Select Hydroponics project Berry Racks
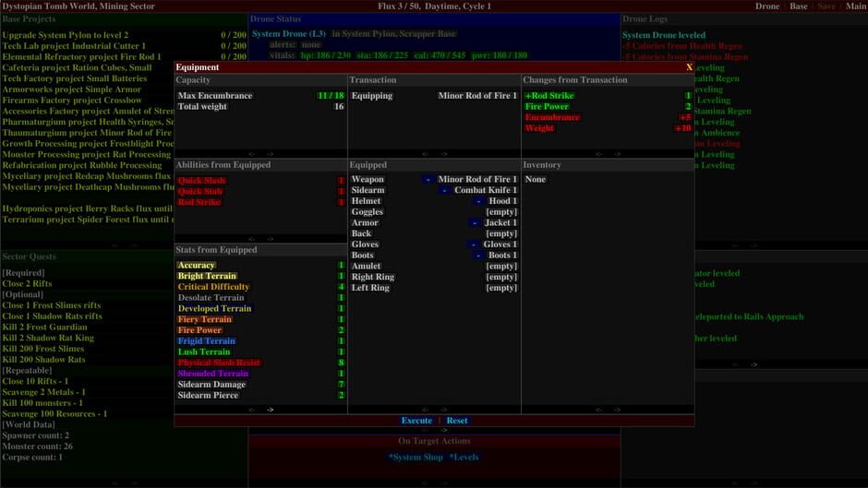The image size is (868, 488). (x=87, y=208)
